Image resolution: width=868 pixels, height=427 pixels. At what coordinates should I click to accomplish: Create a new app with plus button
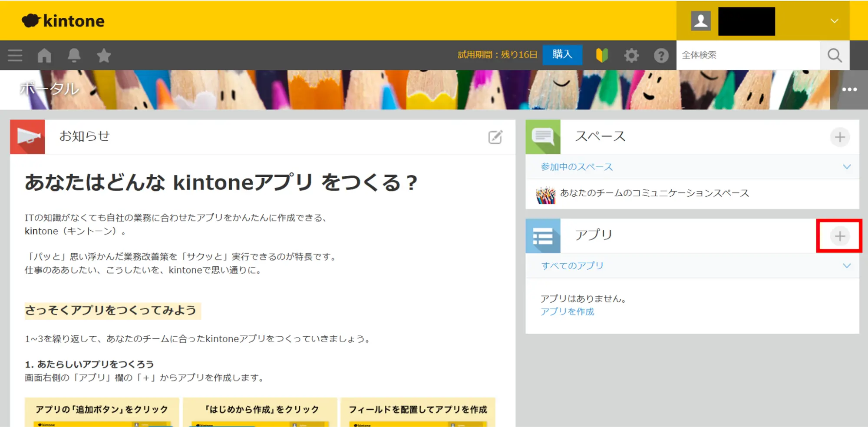point(840,236)
